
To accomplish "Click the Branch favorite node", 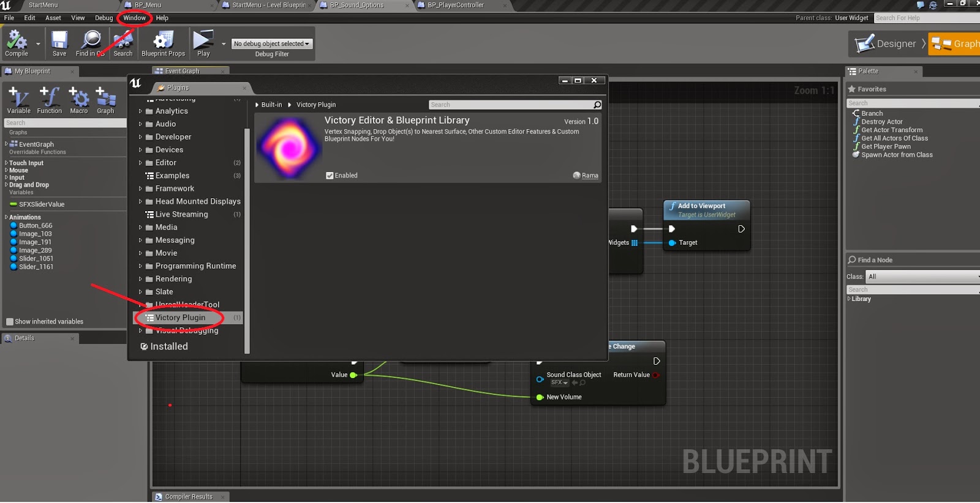I will click(872, 113).
